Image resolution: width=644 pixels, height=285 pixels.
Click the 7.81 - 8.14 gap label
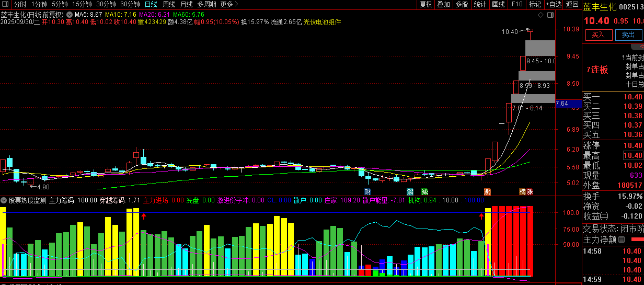pyautogui.click(x=527, y=108)
